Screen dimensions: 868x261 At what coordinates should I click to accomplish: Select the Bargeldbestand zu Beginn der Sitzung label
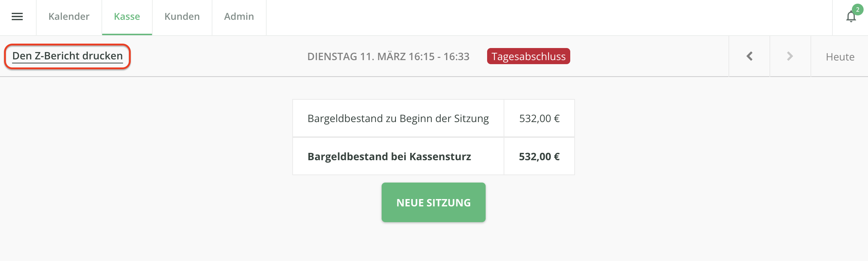[x=398, y=118]
